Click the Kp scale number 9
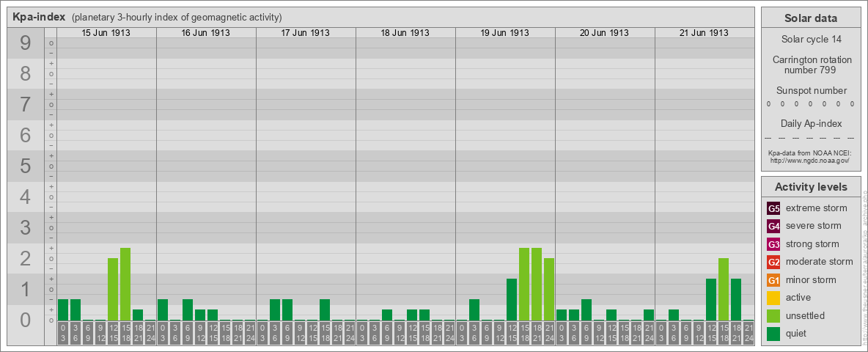The width and height of the screenshot is (868, 352). (x=26, y=43)
